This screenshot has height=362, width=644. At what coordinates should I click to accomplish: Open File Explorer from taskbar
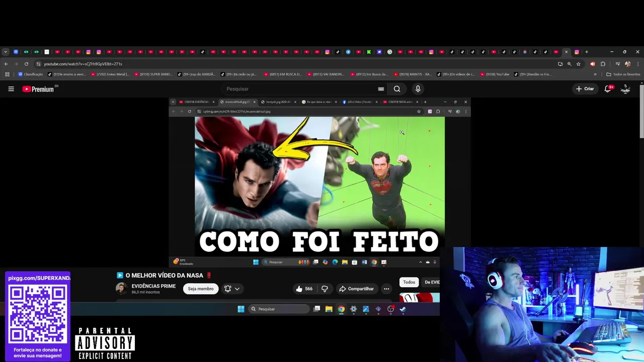pos(329,309)
